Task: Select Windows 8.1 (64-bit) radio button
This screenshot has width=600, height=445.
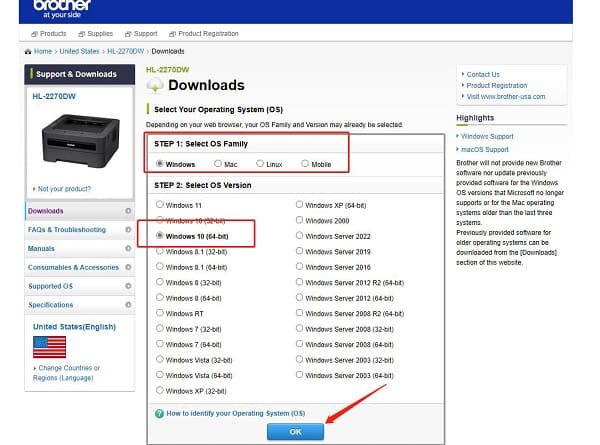Action: pyautogui.click(x=160, y=266)
